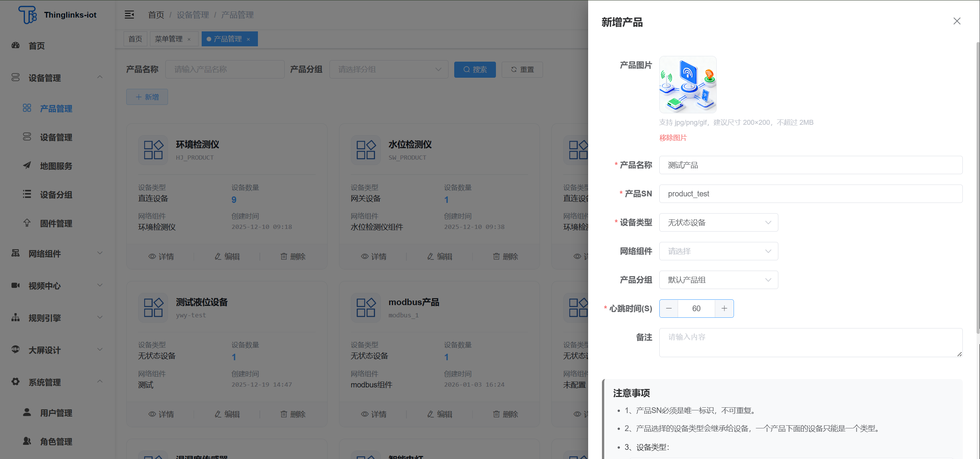The width and height of the screenshot is (980, 459).
Task: Click the uploaded 产品图片 thumbnail
Action: pos(688,85)
